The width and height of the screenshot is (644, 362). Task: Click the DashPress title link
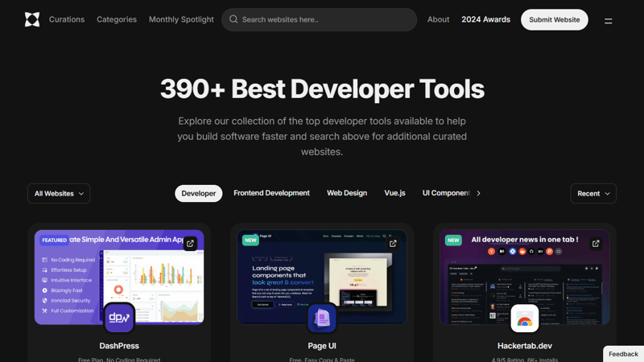(119, 346)
